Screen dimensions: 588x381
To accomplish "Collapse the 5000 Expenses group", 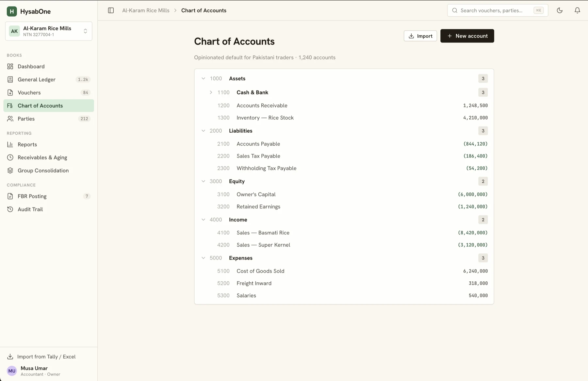I will [x=203, y=258].
